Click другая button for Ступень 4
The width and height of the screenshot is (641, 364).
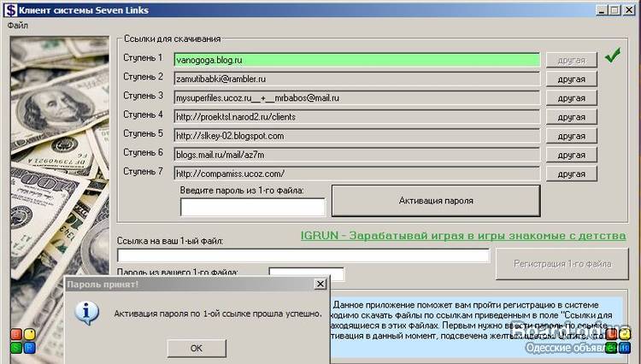point(571,116)
